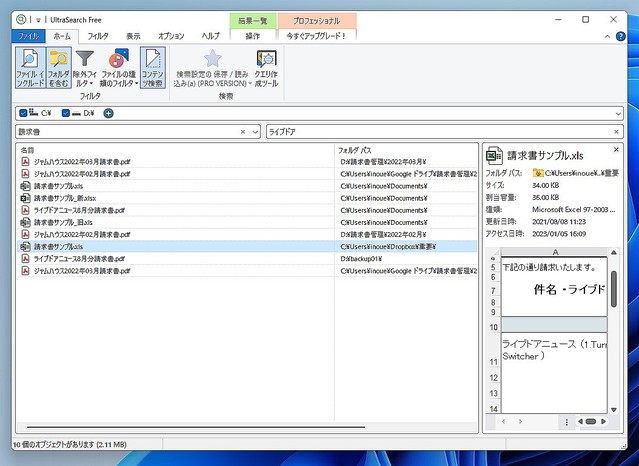Image resolution: width=639 pixels, height=466 pixels.
Task: Switch to the 表示 ribbon tab
Action: click(x=133, y=36)
